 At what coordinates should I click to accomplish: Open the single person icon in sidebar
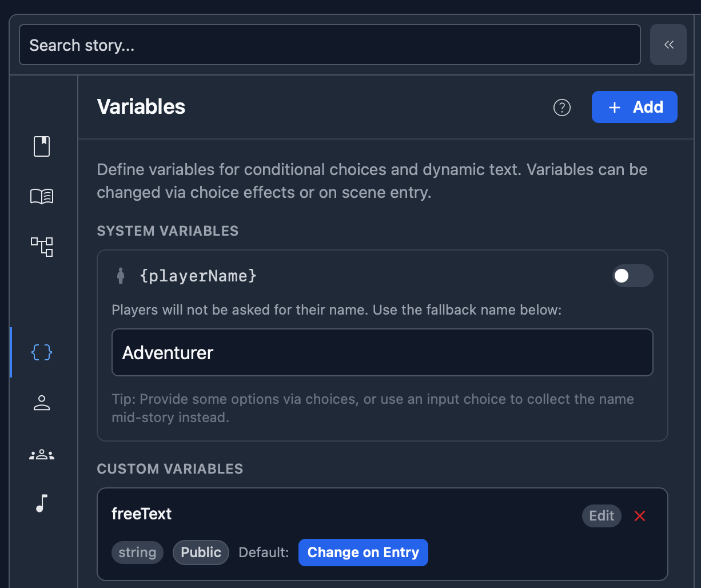[42, 403]
